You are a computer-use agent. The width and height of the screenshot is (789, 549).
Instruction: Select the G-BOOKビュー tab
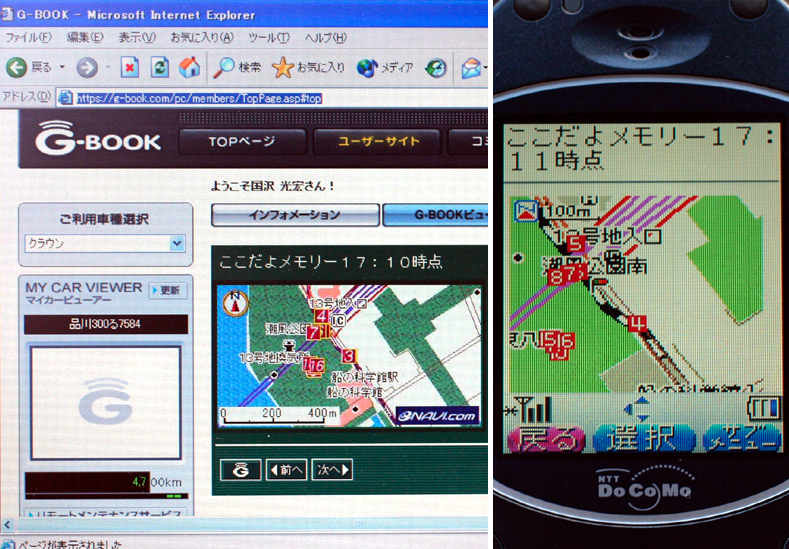tap(435, 215)
